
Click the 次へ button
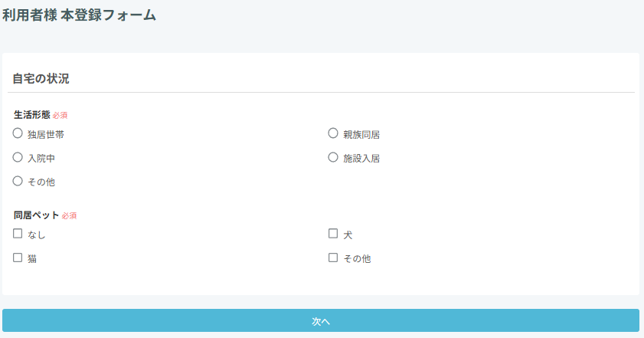click(x=321, y=321)
